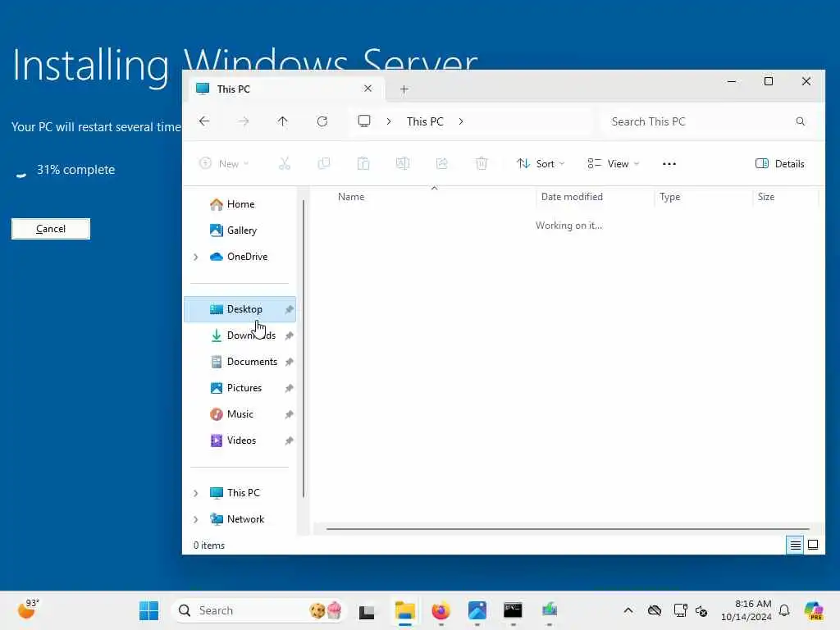This screenshot has height=630, width=840.
Task: Click the pin beside Videos
Action: pos(289,441)
